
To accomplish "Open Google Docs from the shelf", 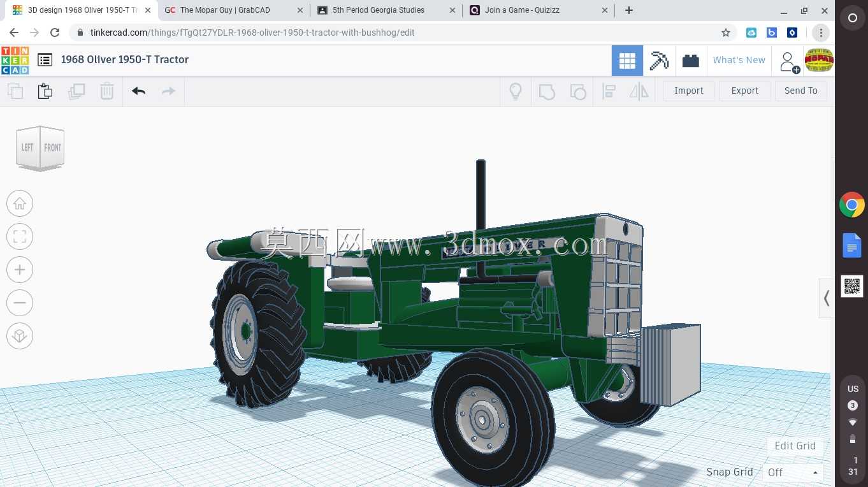I will pos(852,245).
